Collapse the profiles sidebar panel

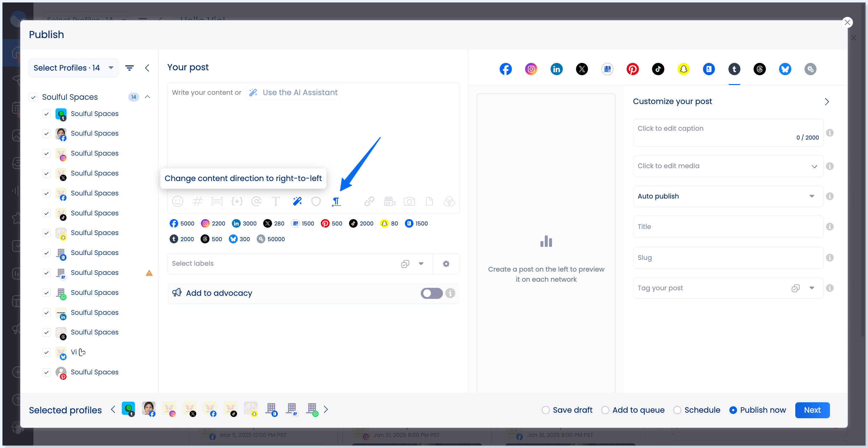coord(147,68)
